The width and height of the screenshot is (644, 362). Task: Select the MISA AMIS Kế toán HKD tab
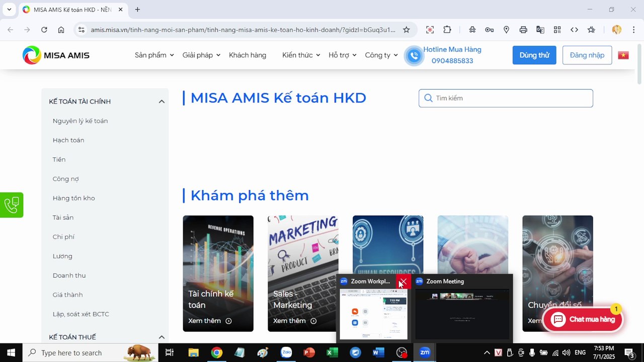(72, 10)
